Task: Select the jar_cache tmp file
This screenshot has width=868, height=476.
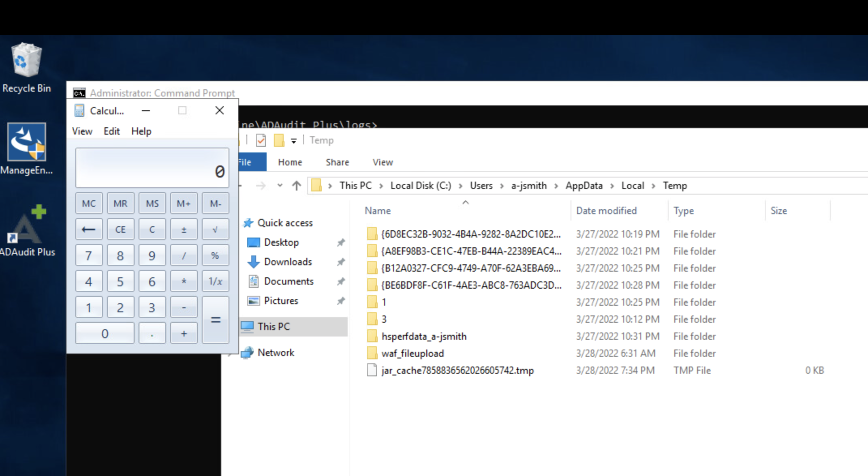Action: pos(458,370)
